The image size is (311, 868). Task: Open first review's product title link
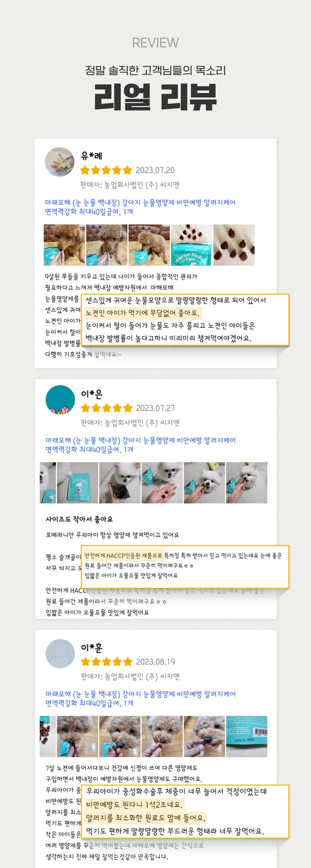pos(140,207)
